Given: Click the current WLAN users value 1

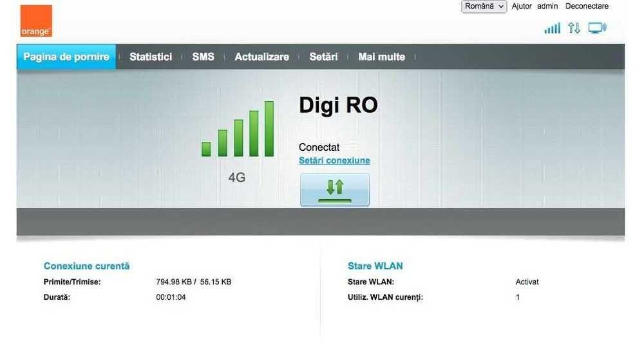Looking at the screenshot, I should [518, 297].
